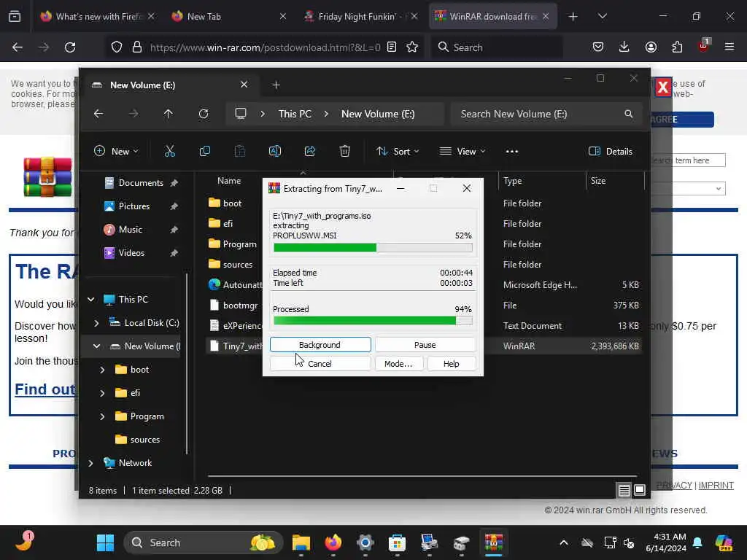Close the WinRAR download browser tab
747x560 pixels.
(546, 16)
